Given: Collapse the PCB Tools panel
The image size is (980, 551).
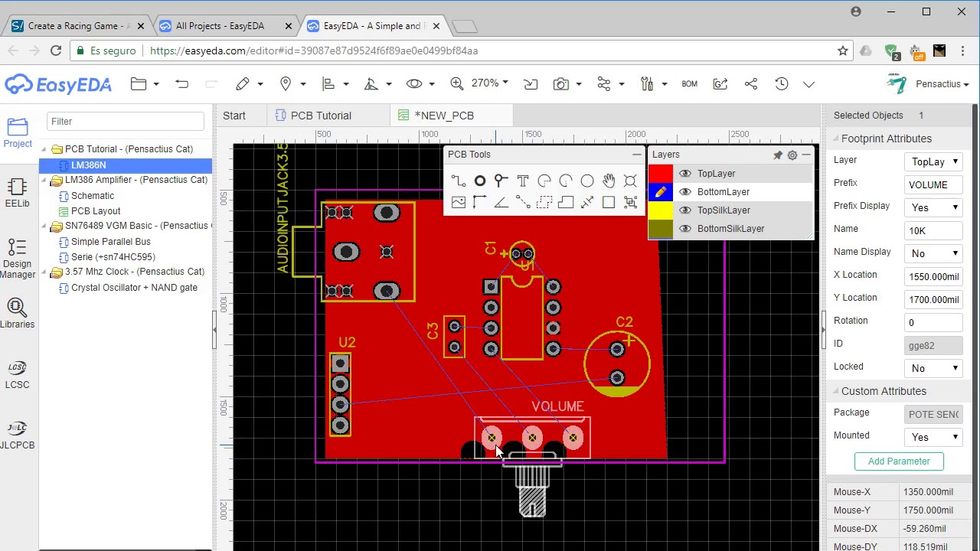Looking at the screenshot, I should 636,155.
